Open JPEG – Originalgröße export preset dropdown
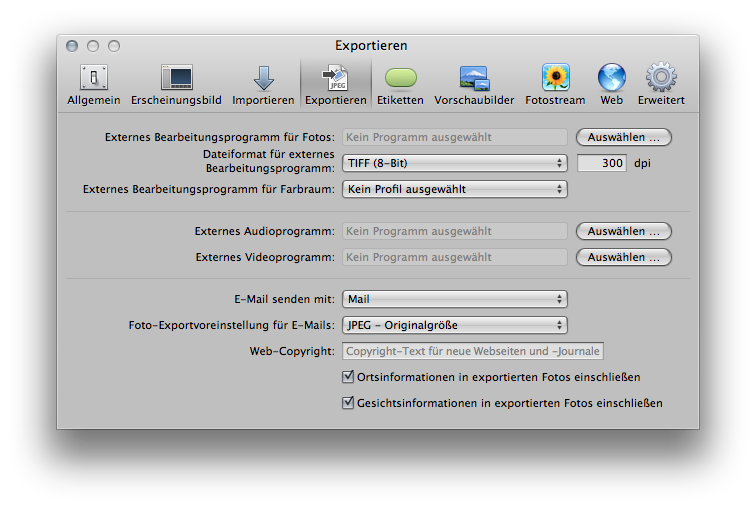The height and width of the screenshot is (508, 756). pyautogui.click(x=455, y=325)
